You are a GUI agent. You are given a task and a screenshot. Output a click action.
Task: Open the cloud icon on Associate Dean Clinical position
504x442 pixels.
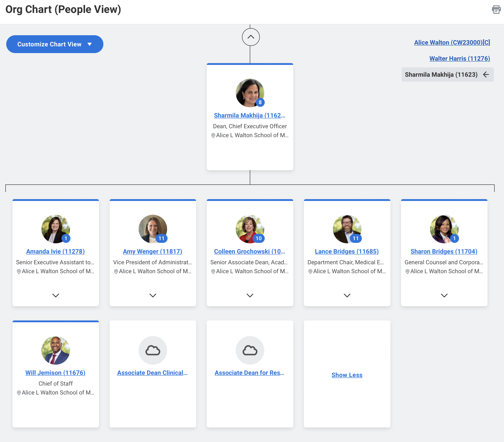[153, 350]
